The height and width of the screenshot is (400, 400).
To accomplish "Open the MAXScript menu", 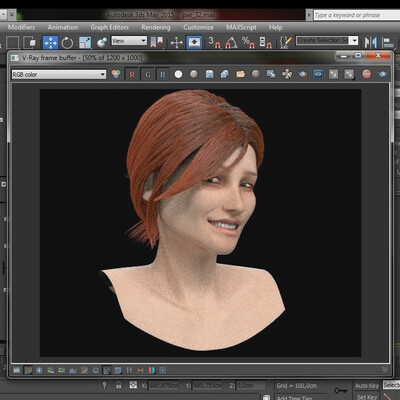I will coord(241,27).
